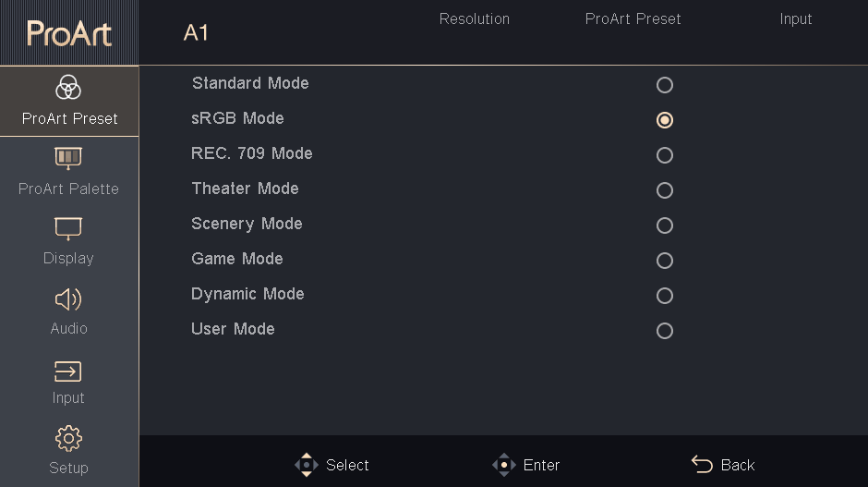This screenshot has height=487, width=868.
Task: Click the Scenery Mode label
Action: (x=247, y=224)
